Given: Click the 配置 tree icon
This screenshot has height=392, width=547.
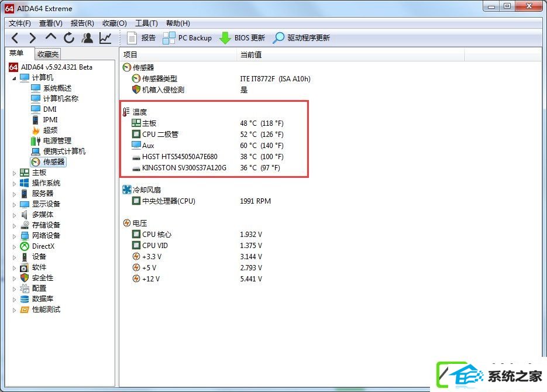Looking at the screenshot, I should 25,288.
